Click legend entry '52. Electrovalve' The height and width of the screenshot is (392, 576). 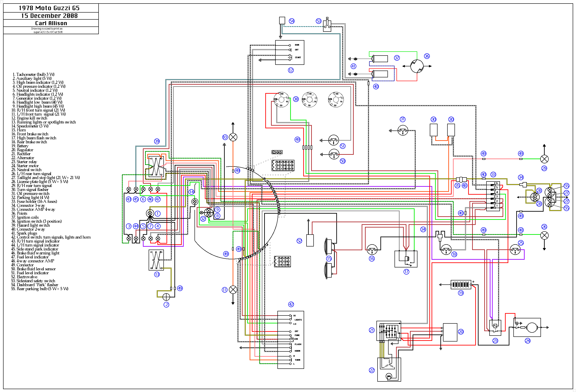tap(24, 277)
